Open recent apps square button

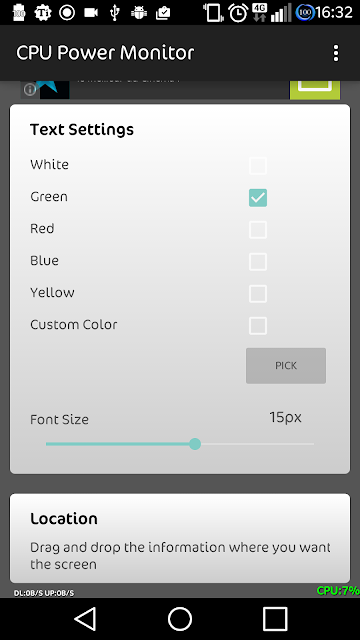click(x=275, y=619)
